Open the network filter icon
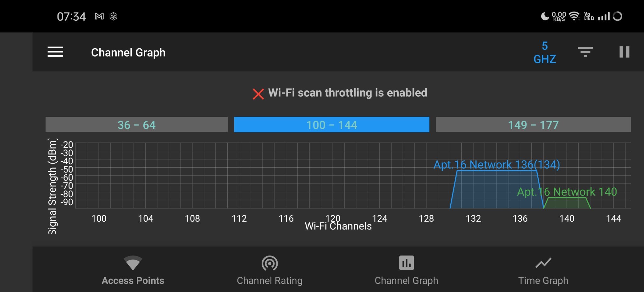The height and width of the screenshot is (292, 644). point(585,52)
